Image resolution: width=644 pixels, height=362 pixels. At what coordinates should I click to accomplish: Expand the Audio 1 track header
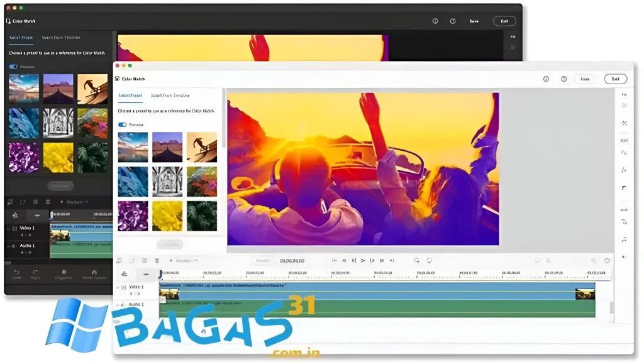pos(117,304)
